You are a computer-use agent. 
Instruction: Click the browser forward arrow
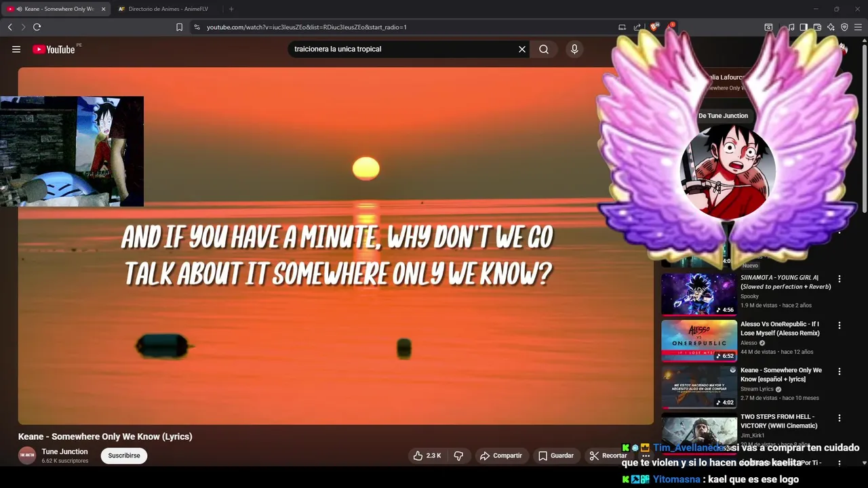point(23,27)
